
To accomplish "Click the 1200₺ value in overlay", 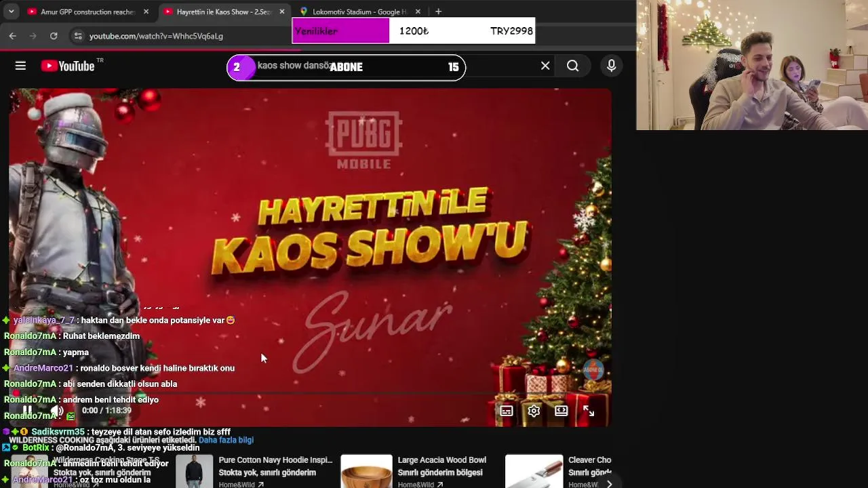I will pyautogui.click(x=414, y=31).
